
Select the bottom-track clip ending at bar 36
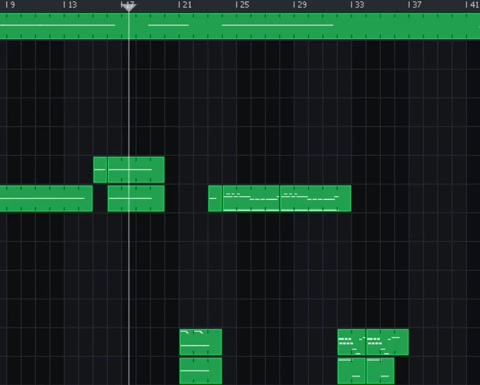[380, 371]
